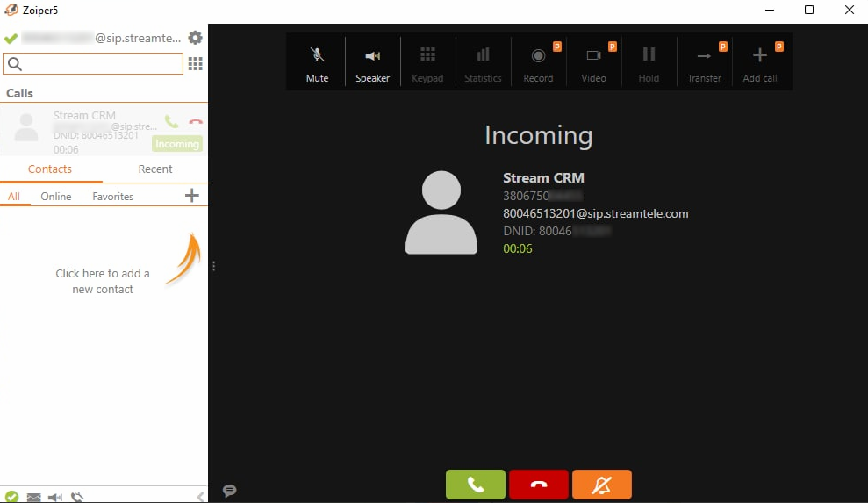The image size is (868, 503).
Task: Show All contacts filter
Action: coord(14,196)
